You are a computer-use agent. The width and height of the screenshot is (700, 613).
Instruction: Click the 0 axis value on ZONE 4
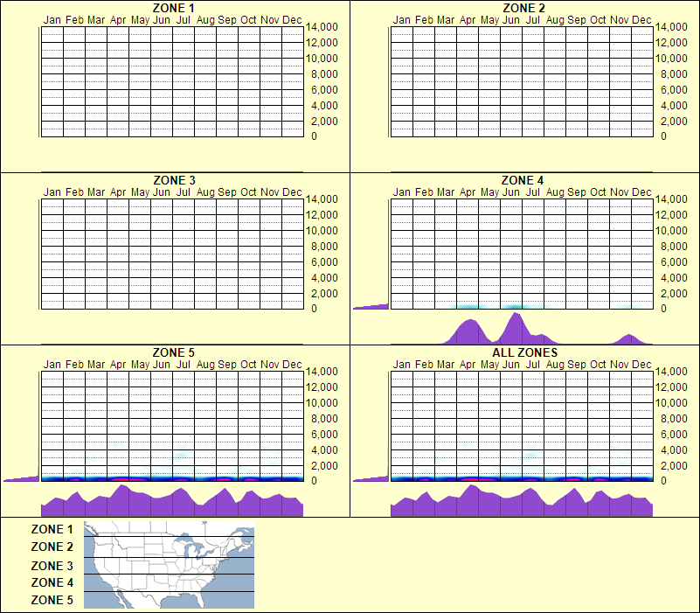[664, 309]
